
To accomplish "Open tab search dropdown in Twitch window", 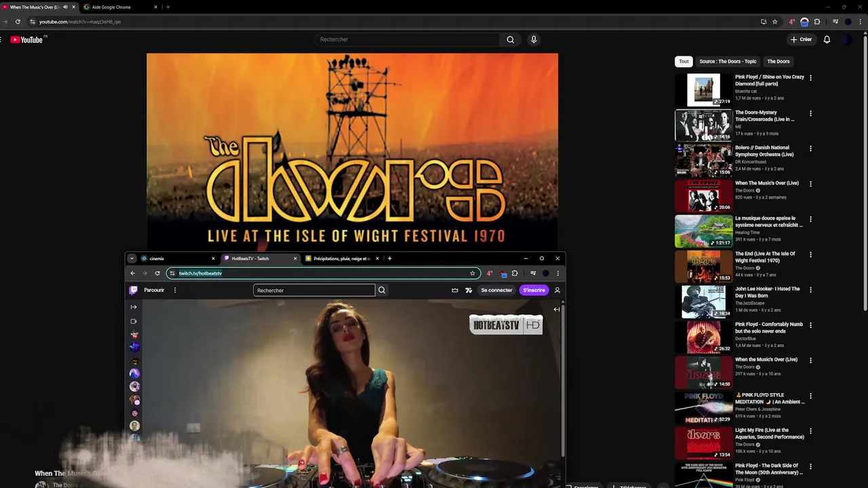I will point(132,258).
